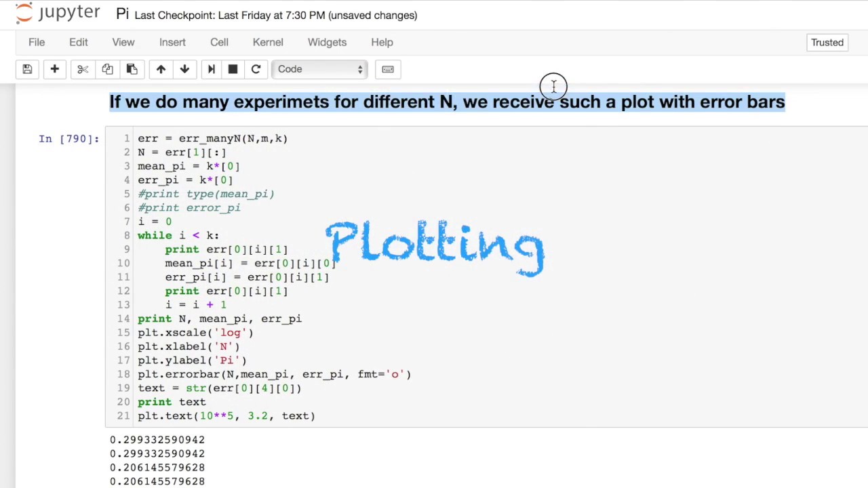Open the cell type dropdown showing Code
868x488 pixels.
[x=319, y=69]
